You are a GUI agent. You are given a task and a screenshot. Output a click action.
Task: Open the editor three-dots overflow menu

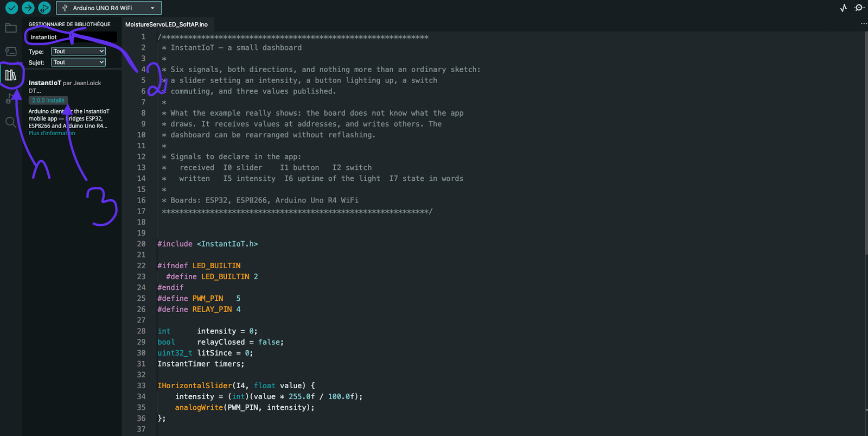[864, 24]
